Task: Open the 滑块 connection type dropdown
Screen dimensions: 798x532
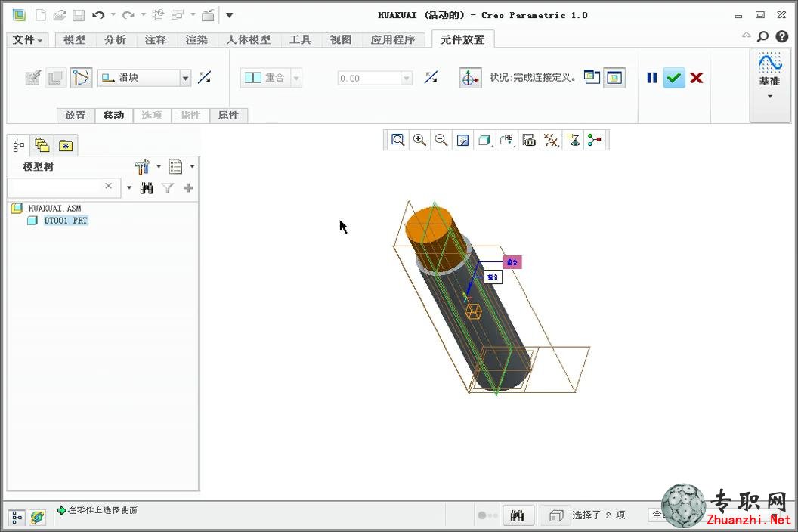Action: click(x=185, y=78)
